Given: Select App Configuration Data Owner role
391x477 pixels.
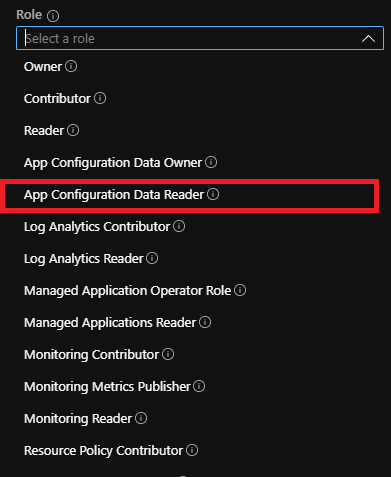Looking at the screenshot, I should [x=113, y=163].
